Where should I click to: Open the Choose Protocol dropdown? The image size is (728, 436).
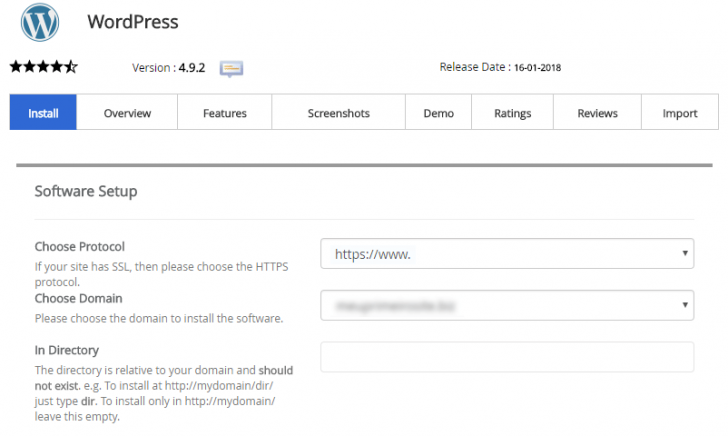pyautogui.click(x=507, y=254)
